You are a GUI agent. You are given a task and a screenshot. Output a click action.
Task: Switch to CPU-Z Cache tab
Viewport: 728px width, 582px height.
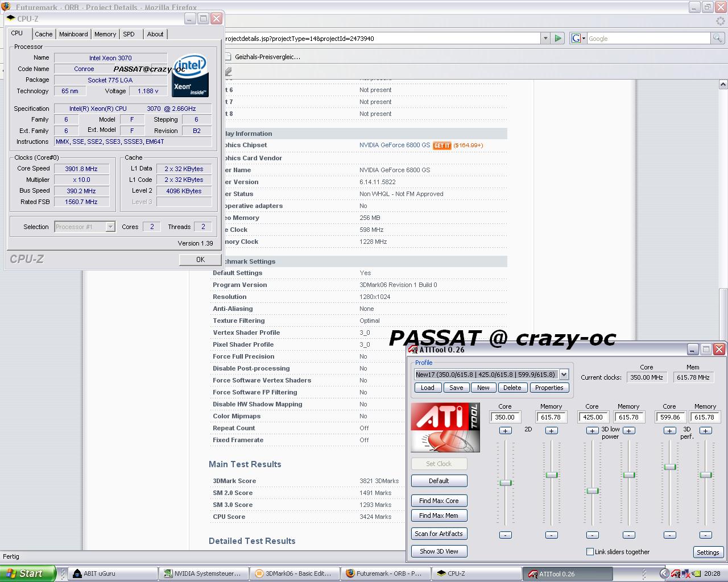point(43,34)
